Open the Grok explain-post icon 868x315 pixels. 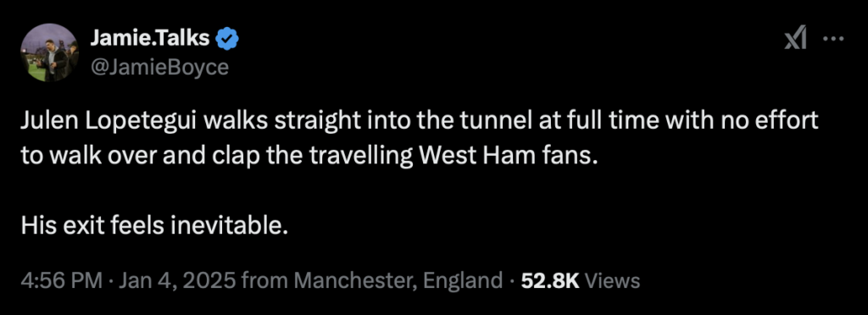click(x=795, y=39)
